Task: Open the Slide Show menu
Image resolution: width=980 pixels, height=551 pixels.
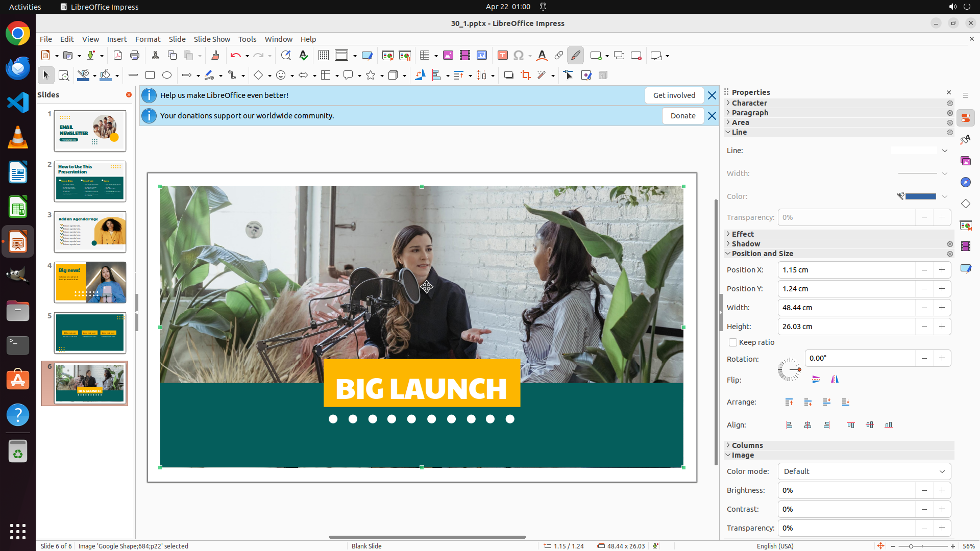Action: tap(212, 39)
